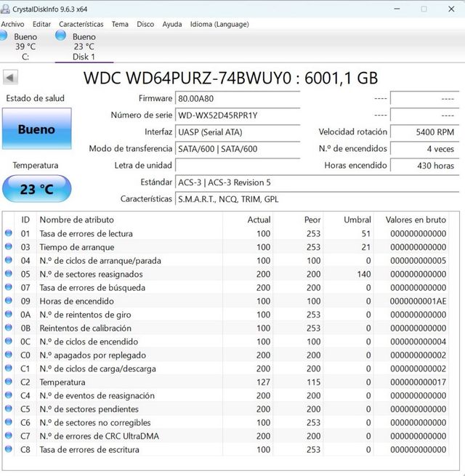Click the disk title WDC WD64PURZ-74BWUY0
465x476 pixels.
coord(187,78)
